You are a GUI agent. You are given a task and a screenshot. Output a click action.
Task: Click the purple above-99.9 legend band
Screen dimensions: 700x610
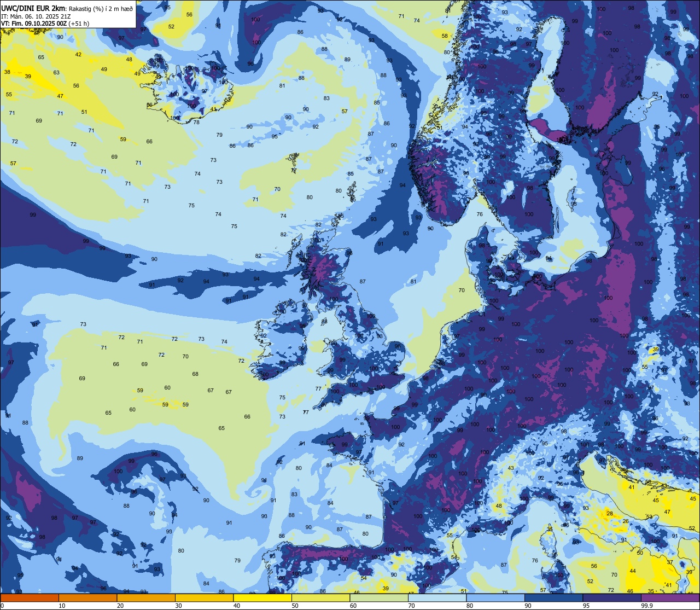pyautogui.click(x=670, y=597)
